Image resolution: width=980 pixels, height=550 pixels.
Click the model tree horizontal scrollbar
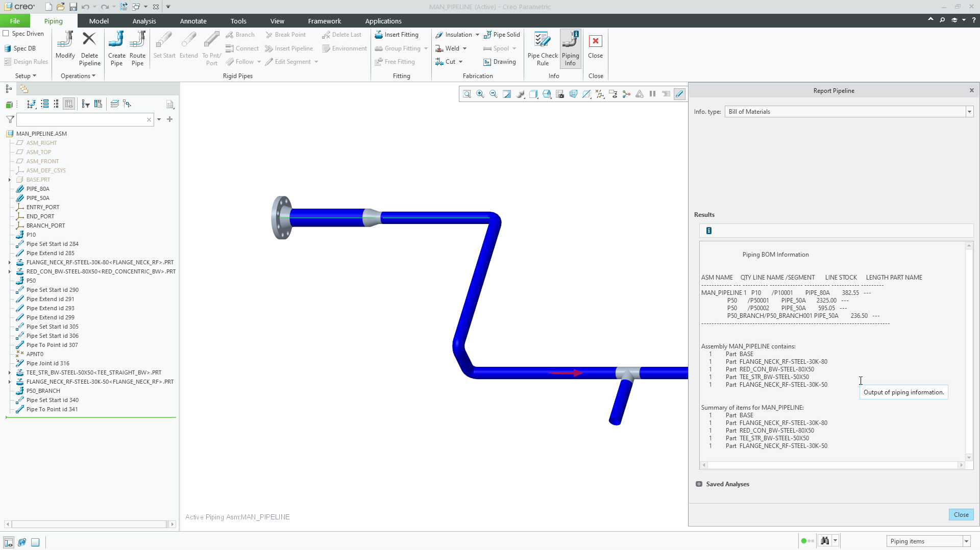[x=90, y=524]
